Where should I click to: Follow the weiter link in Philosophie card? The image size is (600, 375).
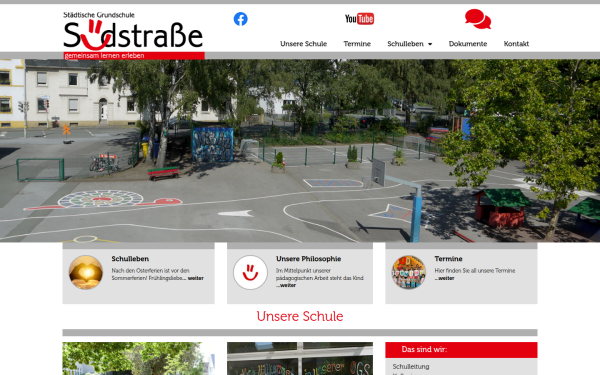pos(286,285)
